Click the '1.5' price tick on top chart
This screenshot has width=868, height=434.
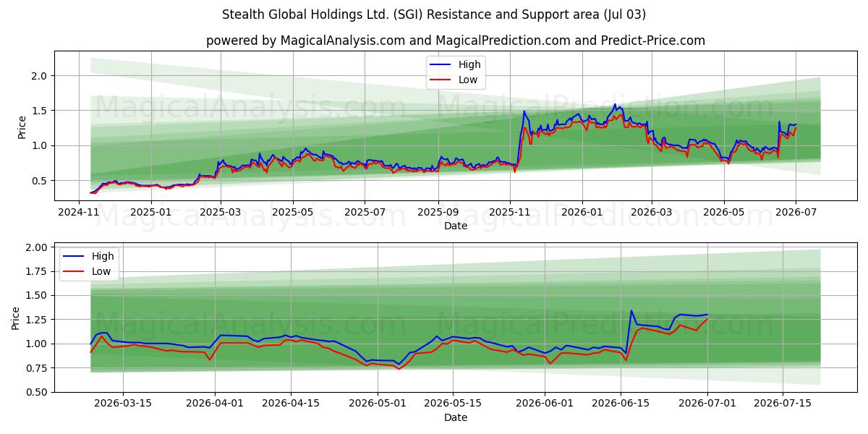[x=39, y=111]
